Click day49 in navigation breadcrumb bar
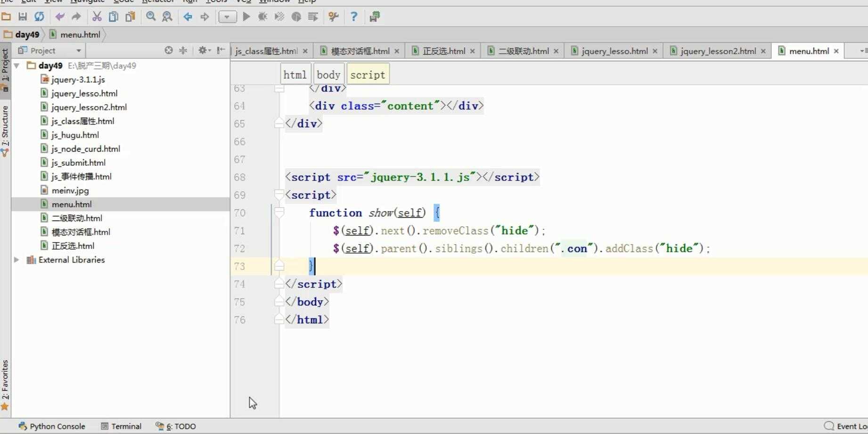The height and width of the screenshot is (434, 868). point(22,34)
